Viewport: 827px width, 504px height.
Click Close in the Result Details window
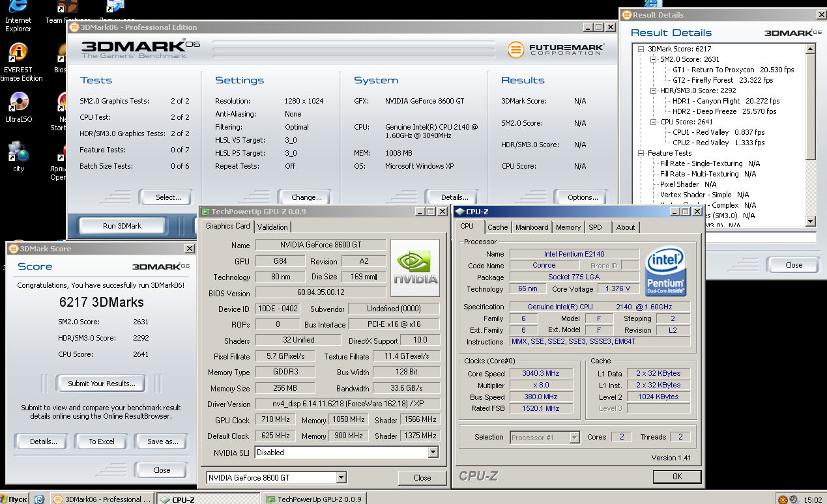tap(794, 265)
